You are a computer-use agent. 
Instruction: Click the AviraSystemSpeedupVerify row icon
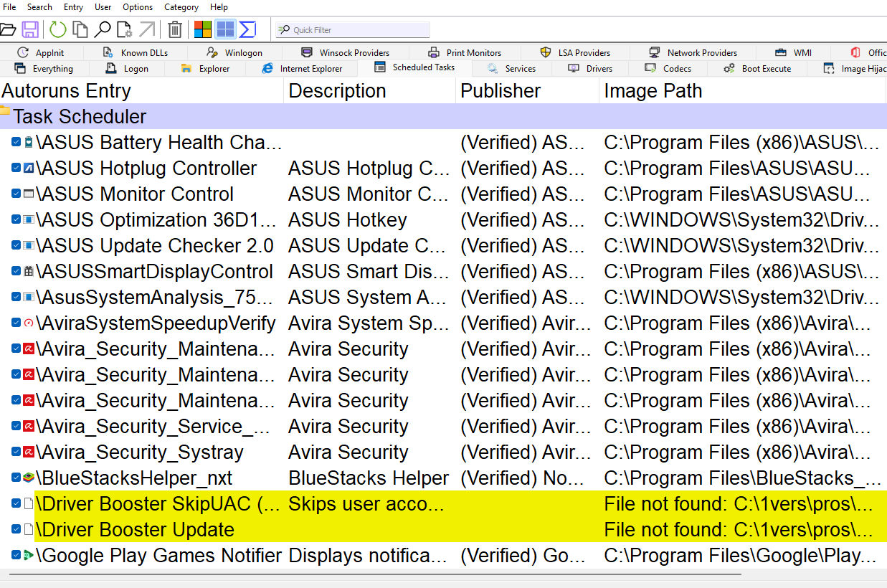point(29,323)
